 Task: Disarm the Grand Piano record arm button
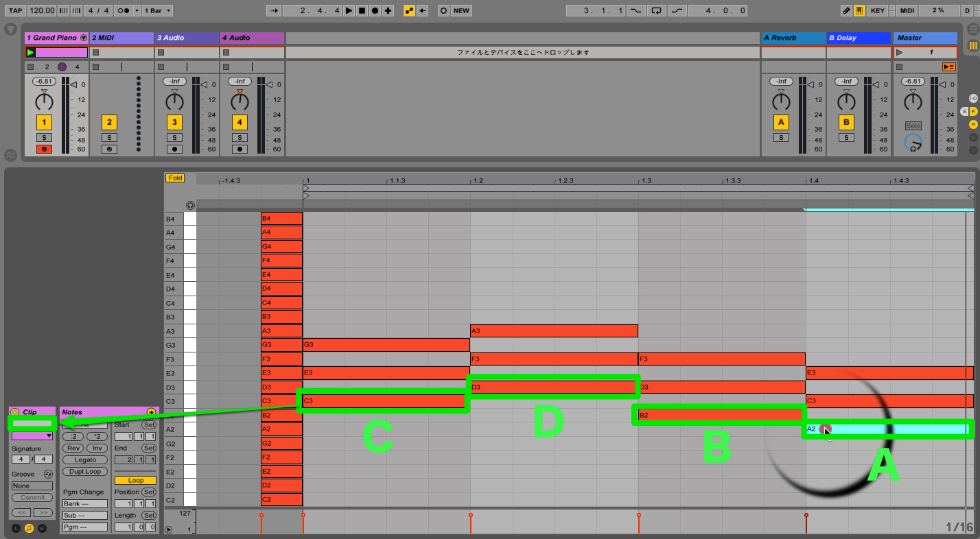click(x=44, y=149)
